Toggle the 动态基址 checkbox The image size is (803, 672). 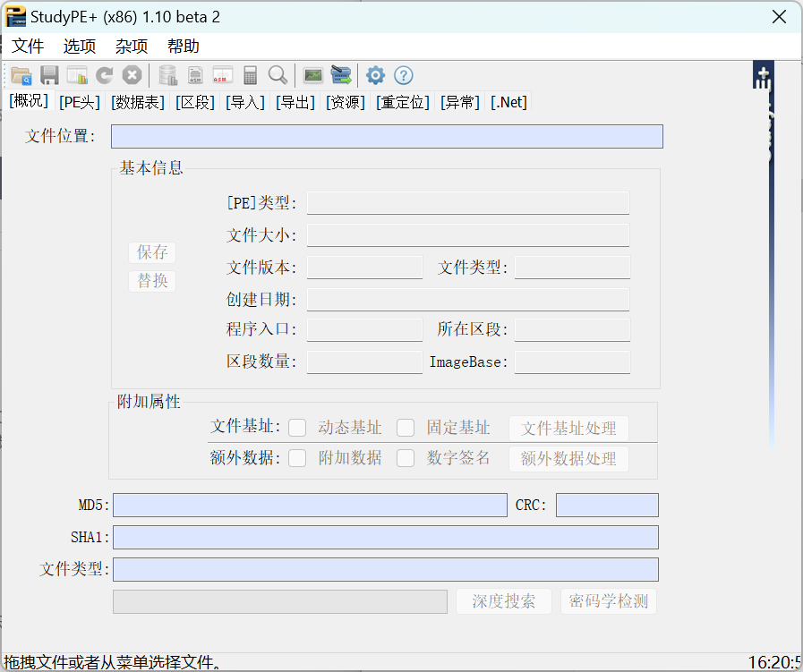click(x=298, y=428)
